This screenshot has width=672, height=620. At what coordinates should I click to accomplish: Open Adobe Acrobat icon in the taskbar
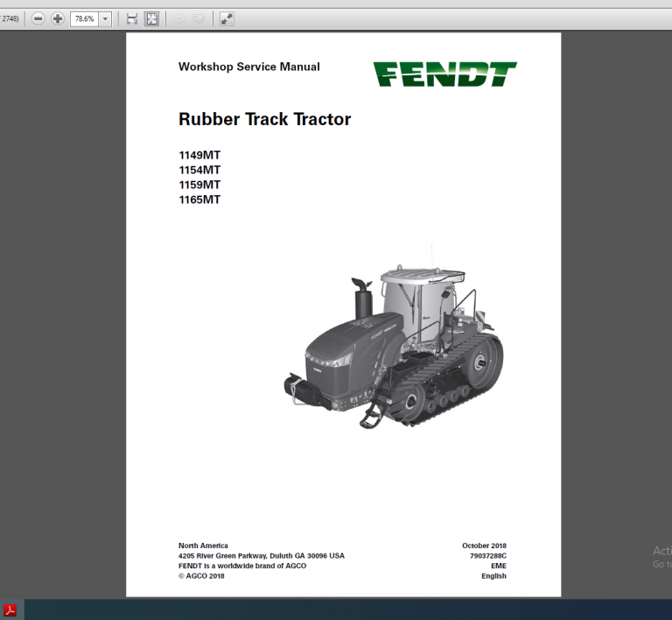click(10, 610)
